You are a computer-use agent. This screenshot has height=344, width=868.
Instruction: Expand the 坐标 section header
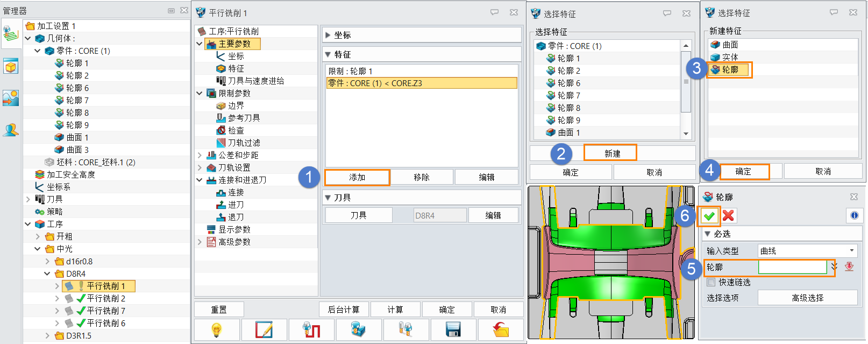tap(422, 35)
